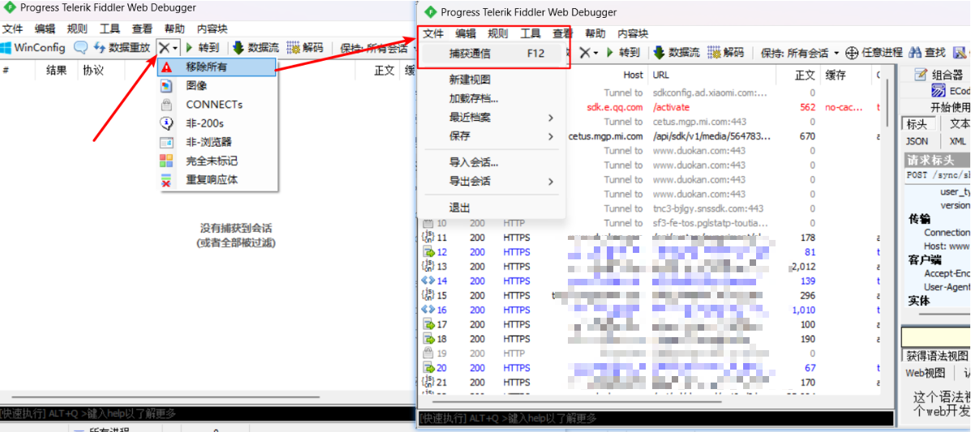
Task: Click 数据流 stream in right window toolbar
Action: (677, 53)
